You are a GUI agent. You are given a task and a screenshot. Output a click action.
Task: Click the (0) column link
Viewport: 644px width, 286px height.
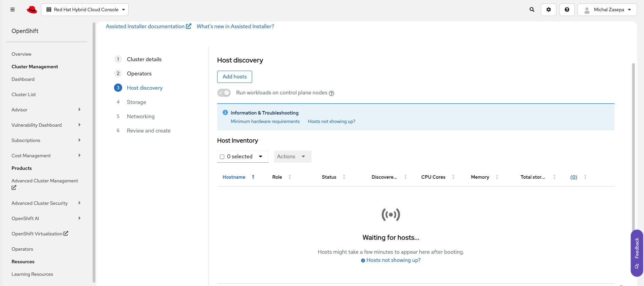[x=574, y=177]
